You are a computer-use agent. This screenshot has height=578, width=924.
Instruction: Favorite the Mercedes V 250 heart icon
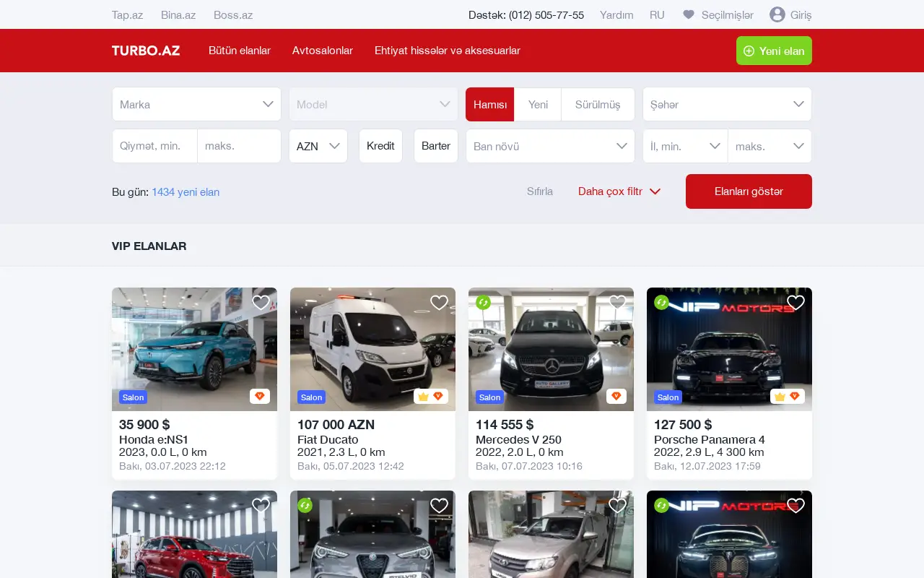tap(617, 303)
